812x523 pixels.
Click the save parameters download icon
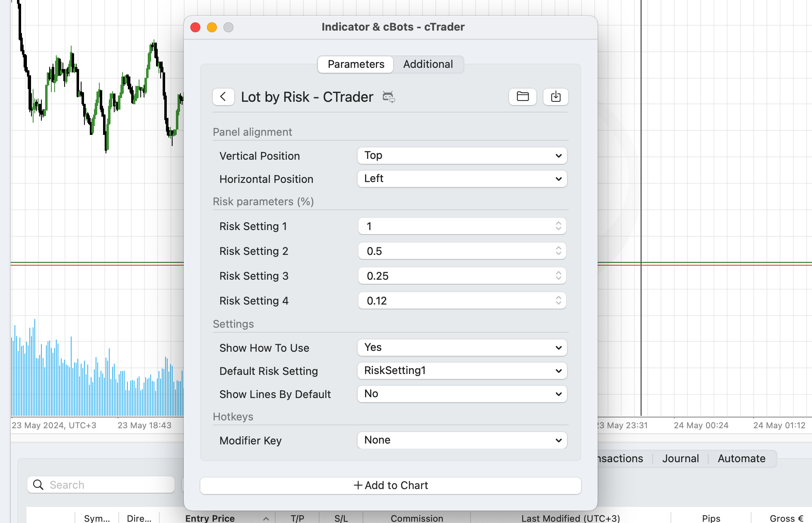tap(556, 97)
